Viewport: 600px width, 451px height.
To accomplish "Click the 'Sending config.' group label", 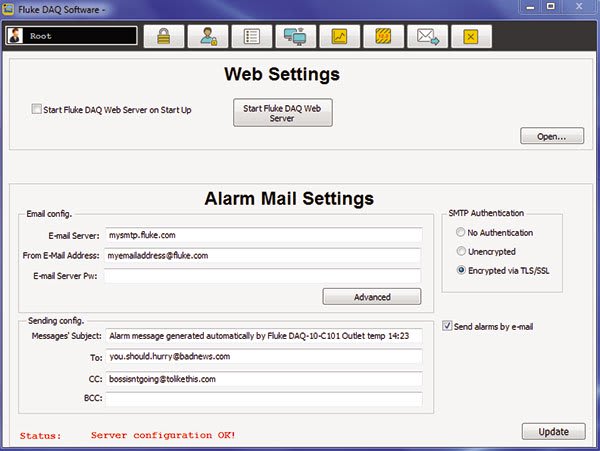I will tap(55, 321).
